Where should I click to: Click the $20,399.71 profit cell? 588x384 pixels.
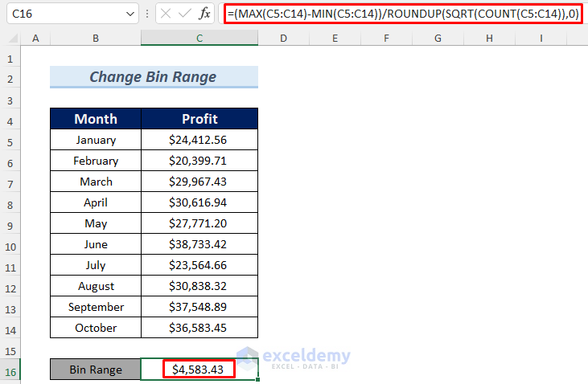[199, 161]
